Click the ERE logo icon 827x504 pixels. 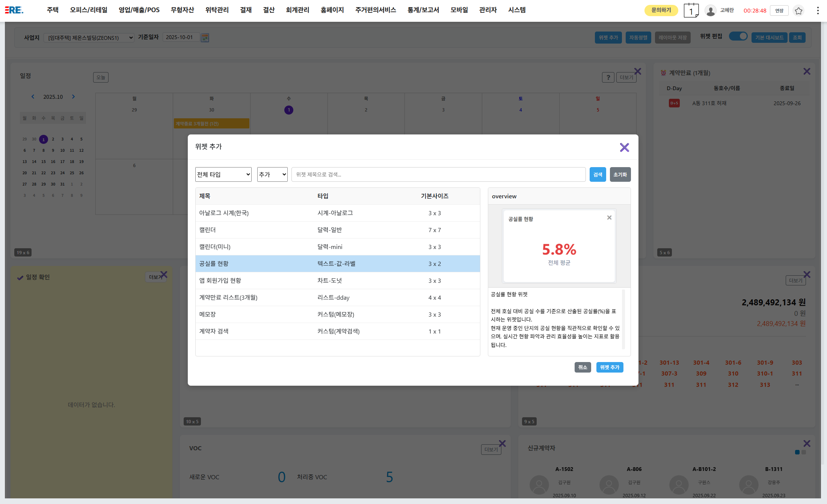[14, 10]
